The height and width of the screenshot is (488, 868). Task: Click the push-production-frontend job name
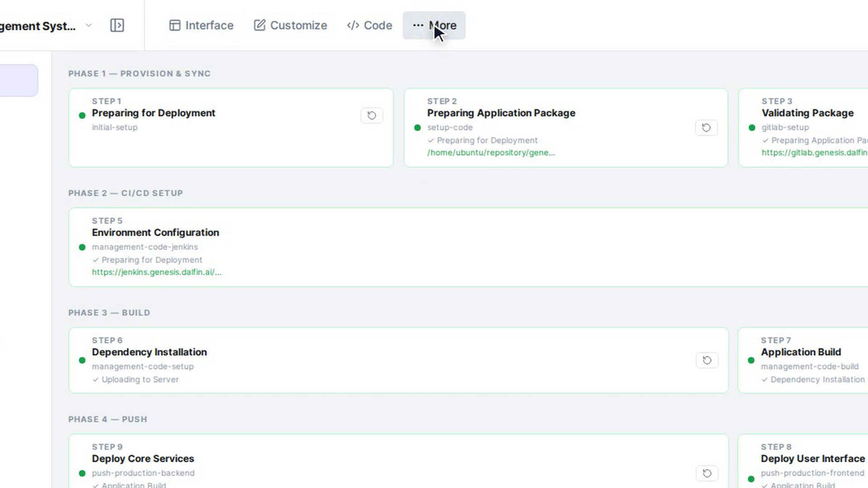812,473
